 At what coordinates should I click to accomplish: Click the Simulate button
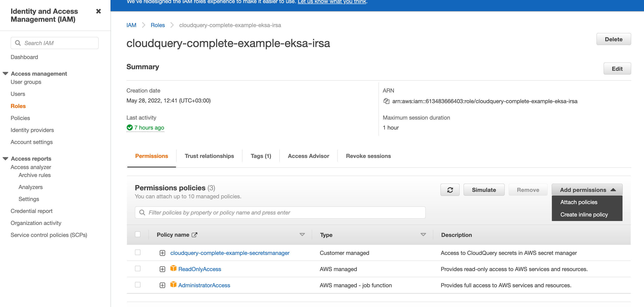pos(484,190)
